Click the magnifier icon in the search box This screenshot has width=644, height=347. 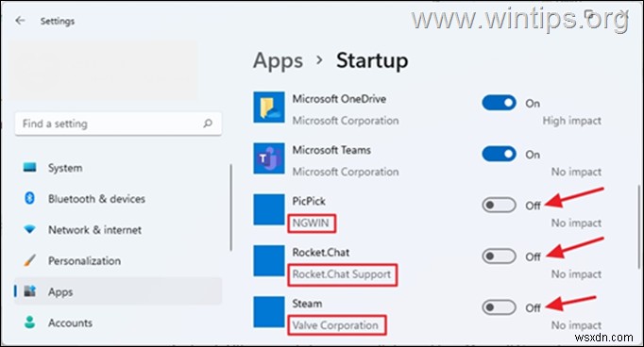coord(208,123)
